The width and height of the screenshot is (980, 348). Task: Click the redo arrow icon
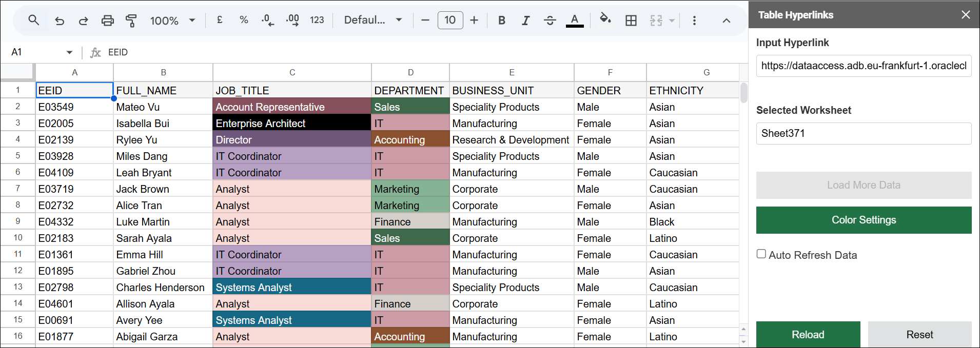pos(83,21)
